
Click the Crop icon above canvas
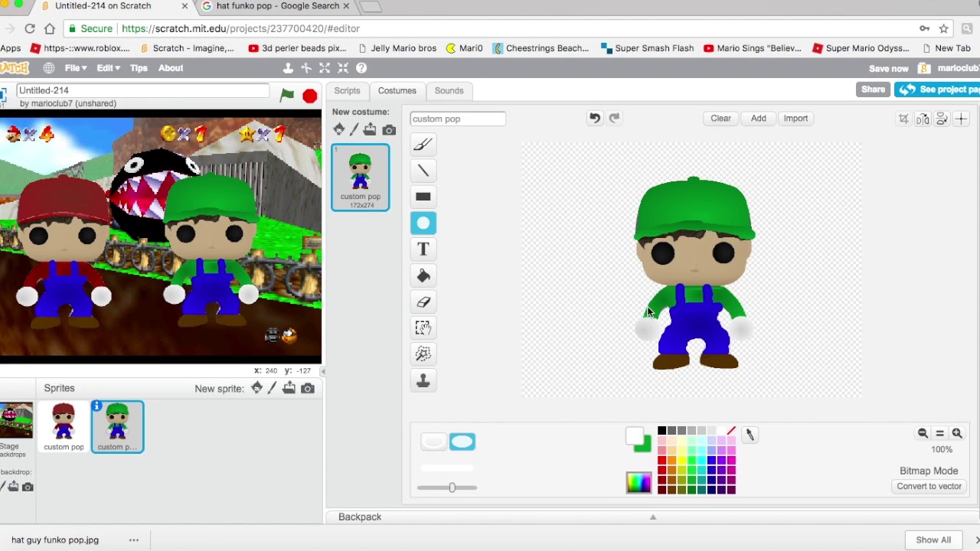pyautogui.click(x=903, y=119)
